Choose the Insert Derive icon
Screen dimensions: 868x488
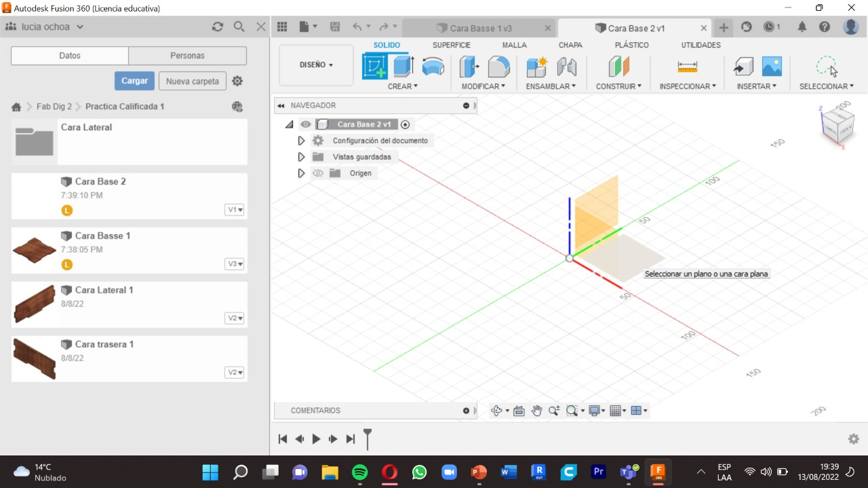tap(743, 66)
